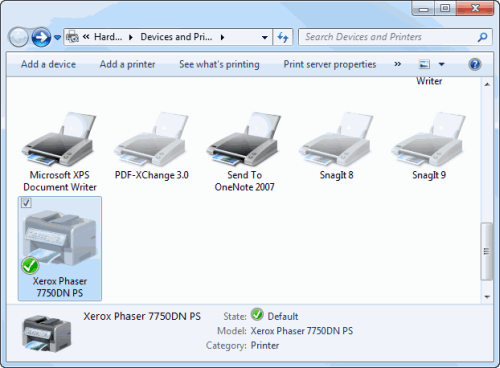The width and height of the screenshot is (500, 368).
Task: Uncheck the Xerox Phaser selection checkbox
Action: [26, 203]
